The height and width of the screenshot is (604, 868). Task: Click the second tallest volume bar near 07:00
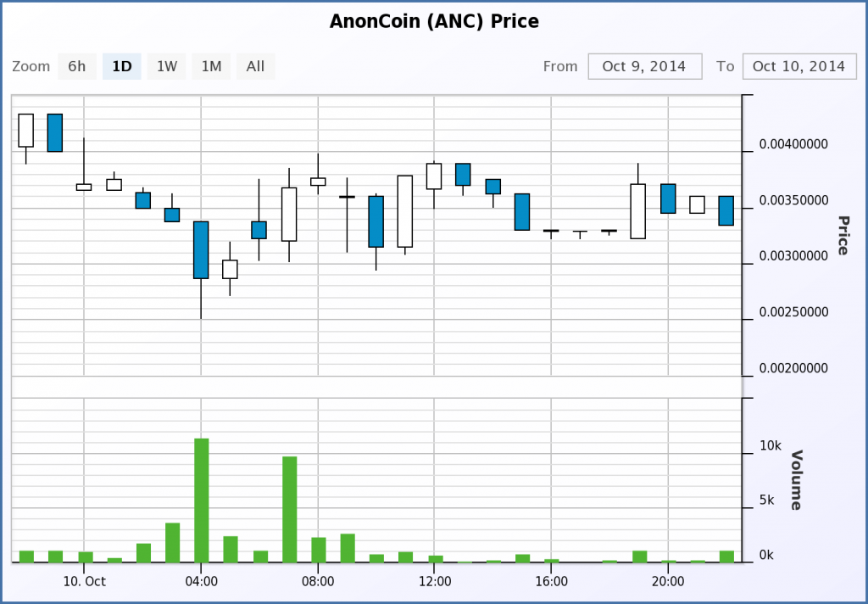(x=288, y=507)
